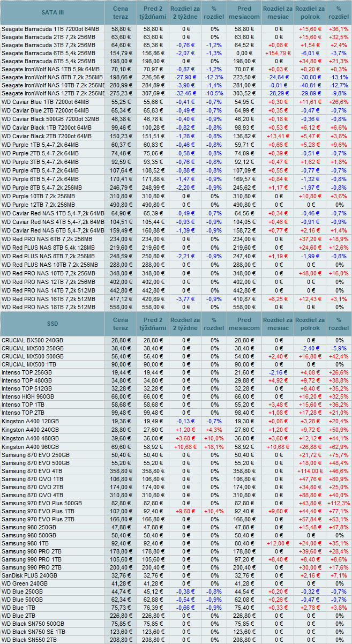Select the +57,84 € half-year difference cell
This screenshot has width=352, height=644.
pos(309,519)
